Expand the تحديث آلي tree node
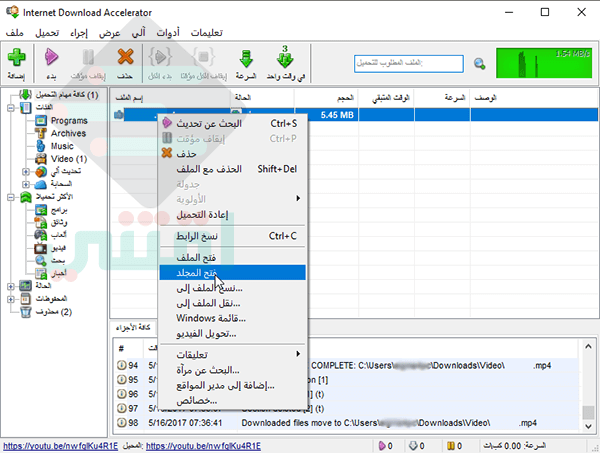 point(26,172)
